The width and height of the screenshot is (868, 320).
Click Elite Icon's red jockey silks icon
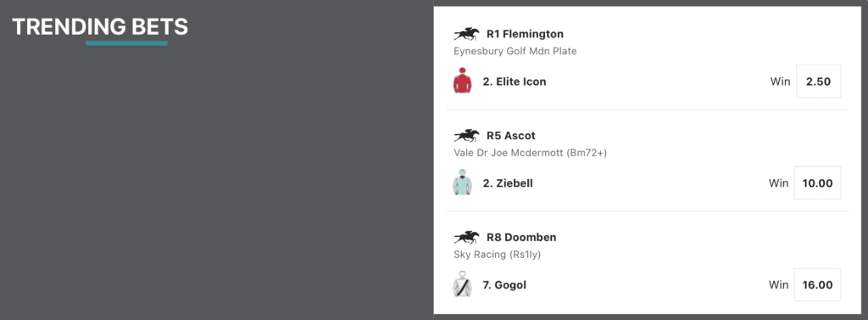(462, 81)
